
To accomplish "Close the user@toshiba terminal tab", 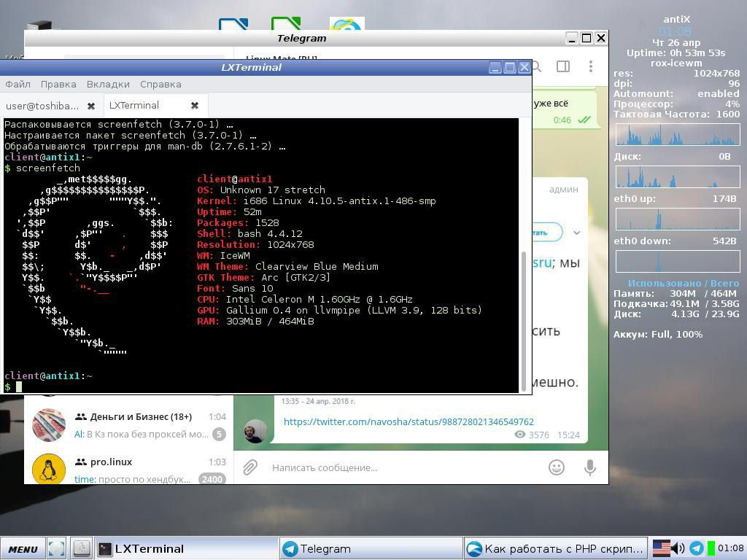I will click(91, 106).
